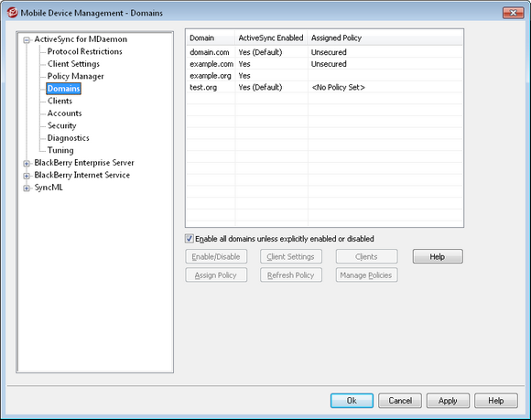Open the Tuning settings page

click(x=60, y=150)
